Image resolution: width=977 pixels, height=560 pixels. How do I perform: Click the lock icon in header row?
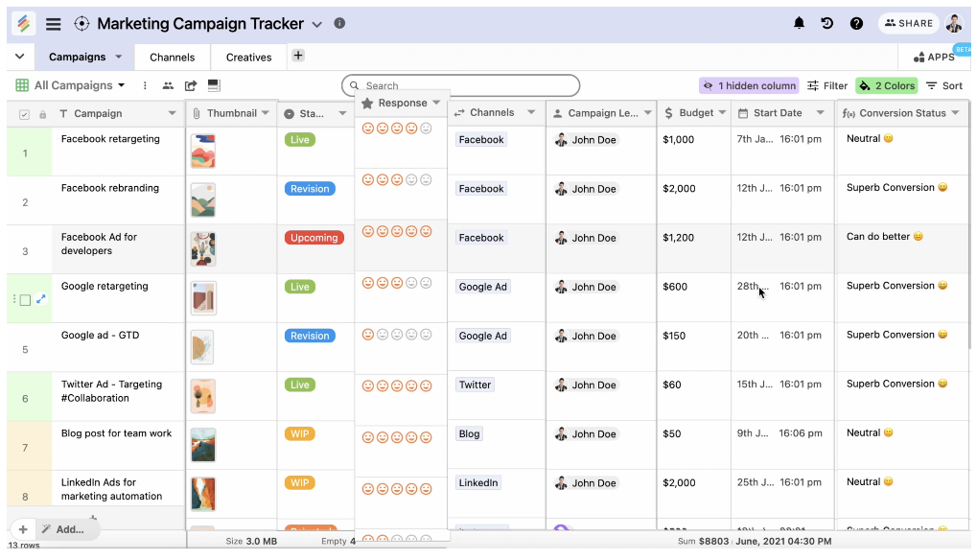pos(42,115)
